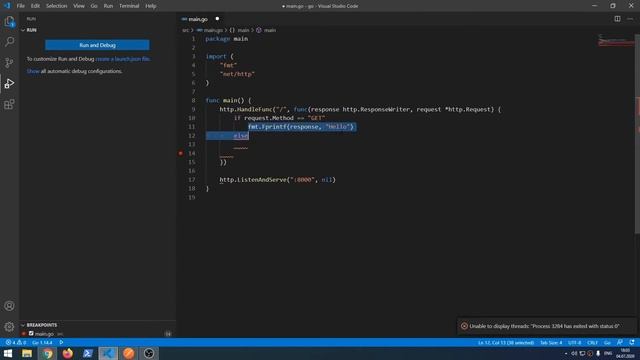Open the Go menu

click(x=94, y=6)
